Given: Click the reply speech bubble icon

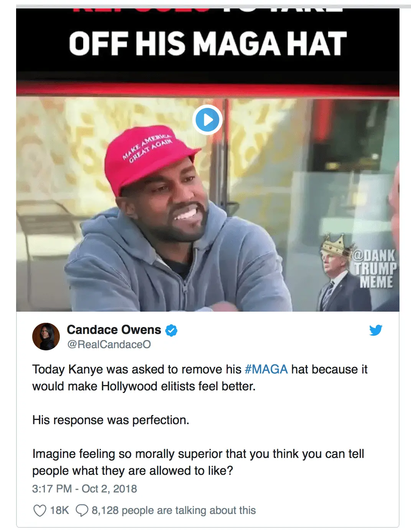Looking at the screenshot, I should [x=82, y=511].
